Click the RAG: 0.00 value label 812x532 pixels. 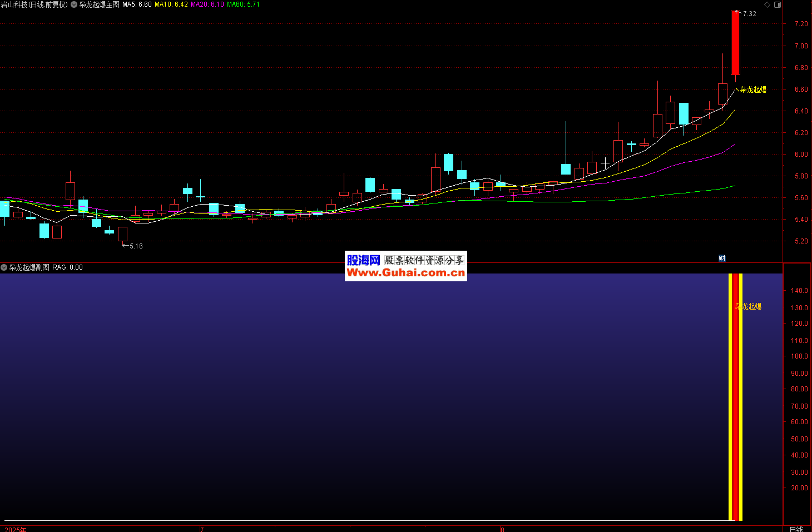click(67, 267)
